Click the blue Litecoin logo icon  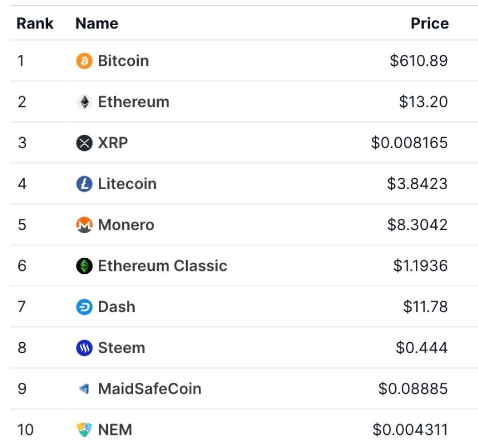[x=84, y=184]
